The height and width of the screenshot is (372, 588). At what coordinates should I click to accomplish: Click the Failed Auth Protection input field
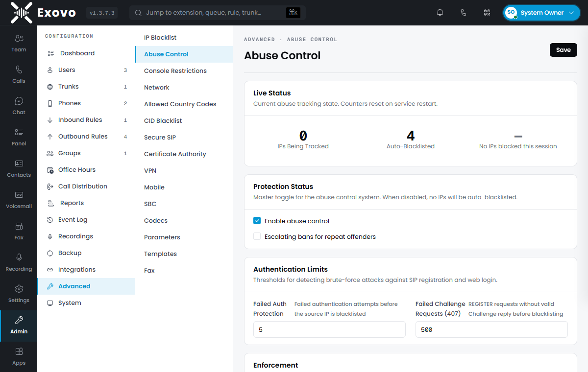click(329, 329)
